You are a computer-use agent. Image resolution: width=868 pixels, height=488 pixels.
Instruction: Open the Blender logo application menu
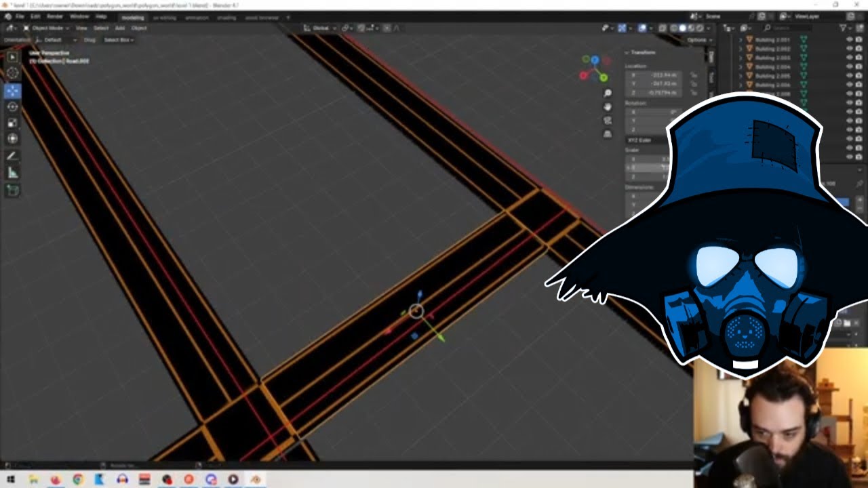tap(7, 16)
